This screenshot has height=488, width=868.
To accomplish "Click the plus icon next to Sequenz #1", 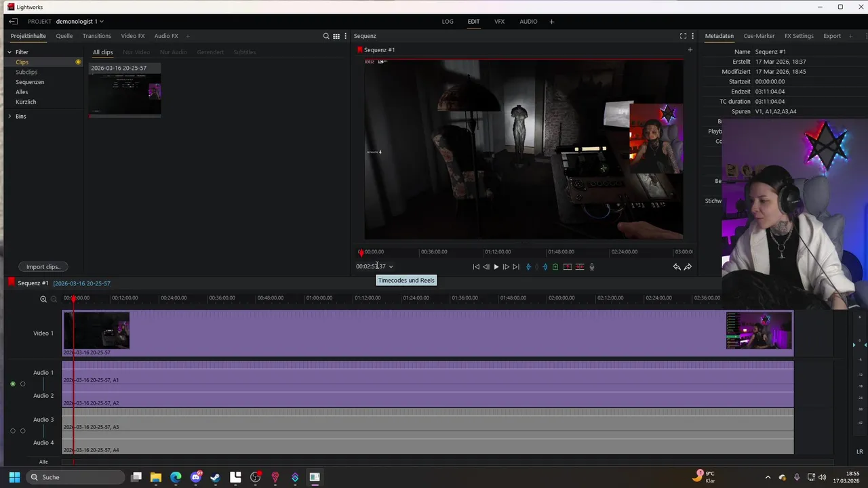I will [690, 49].
